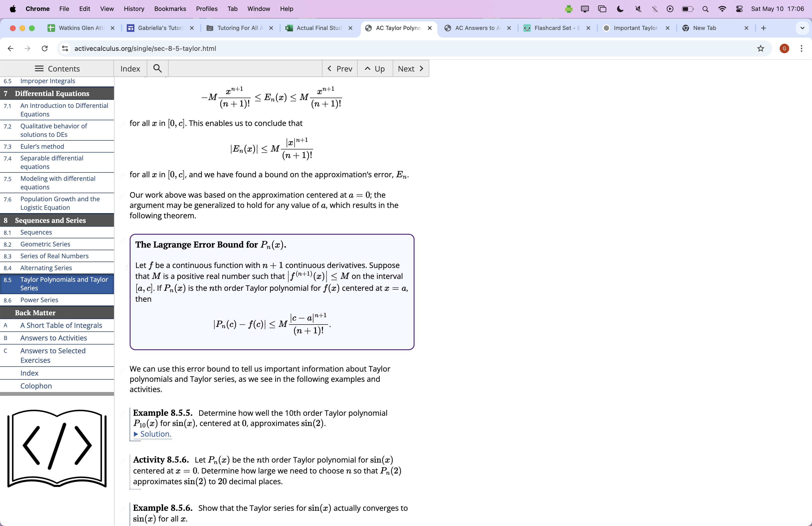Viewport: 812px width, 526px height.
Task: Open Power Series section
Action: coord(39,300)
